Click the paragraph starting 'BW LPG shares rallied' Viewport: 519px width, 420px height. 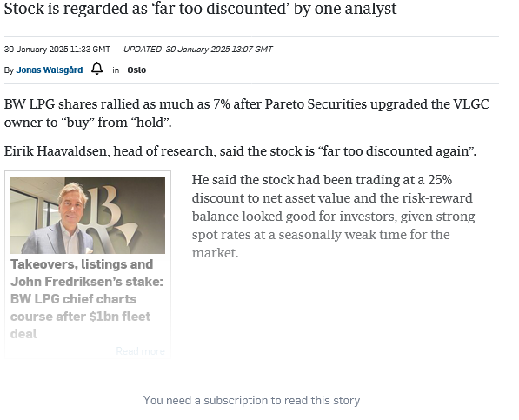tap(246, 113)
